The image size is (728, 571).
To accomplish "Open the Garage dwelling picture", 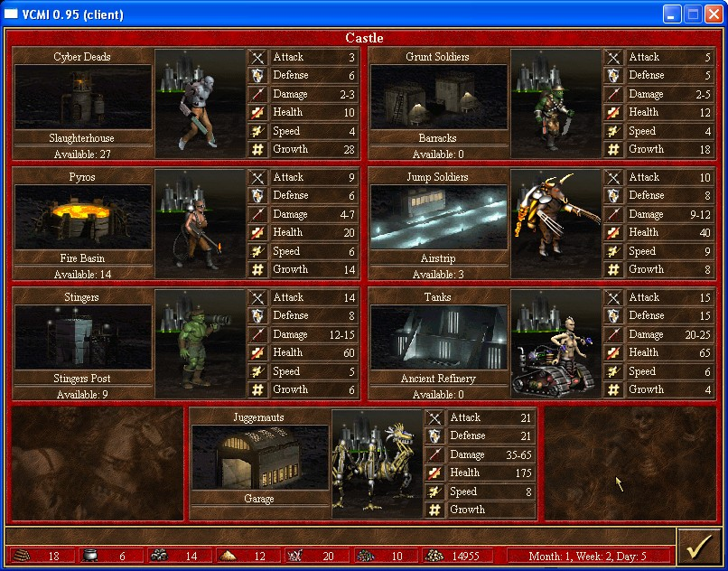I will (x=260, y=457).
